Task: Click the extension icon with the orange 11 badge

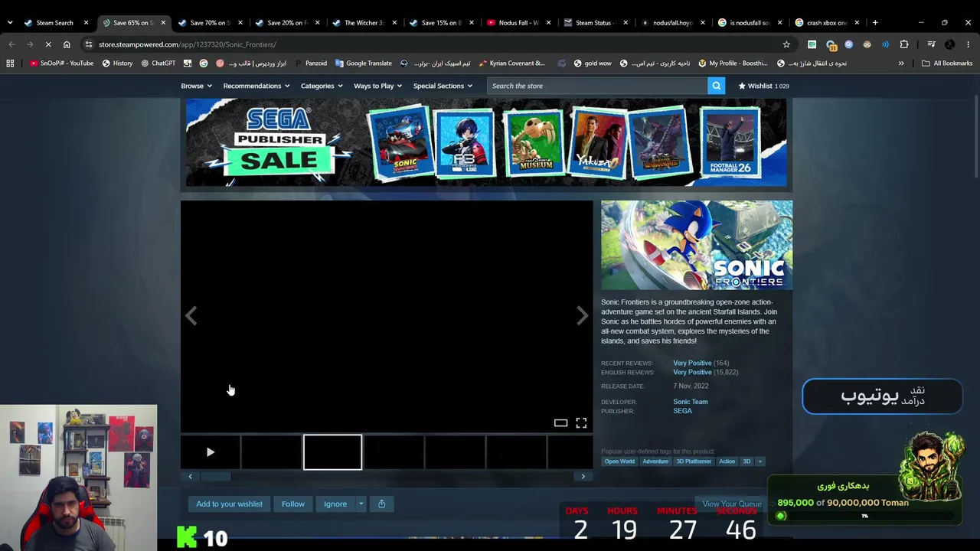Action: click(831, 45)
